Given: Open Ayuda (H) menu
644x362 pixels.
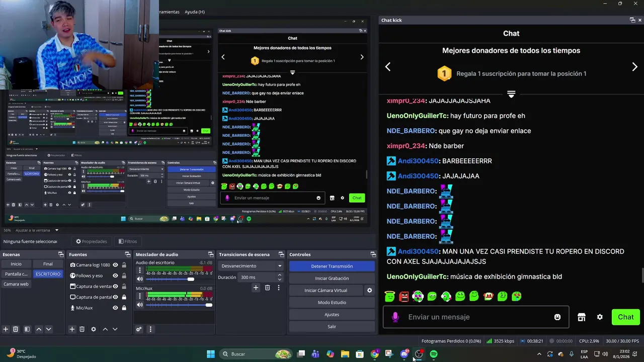Looking at the screenshot, I should 195,12.
